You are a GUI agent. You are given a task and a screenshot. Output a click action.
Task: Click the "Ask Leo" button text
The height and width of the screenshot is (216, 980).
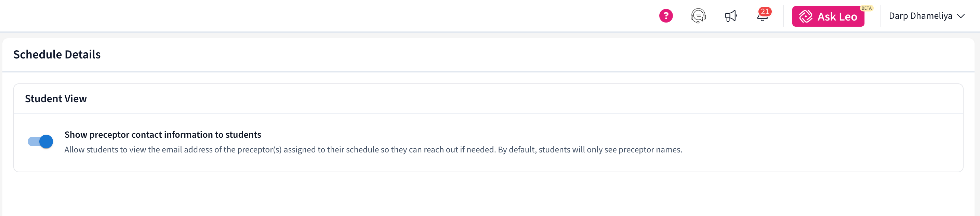(837, 17)
